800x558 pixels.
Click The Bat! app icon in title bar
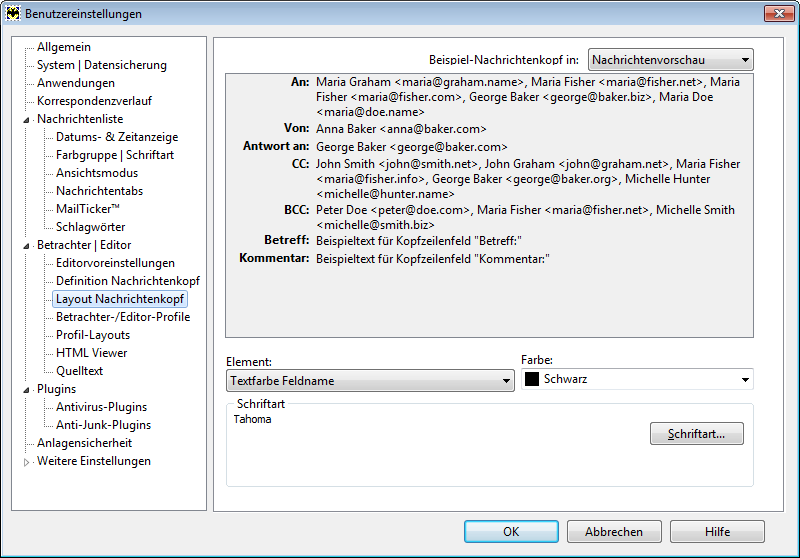13,14
